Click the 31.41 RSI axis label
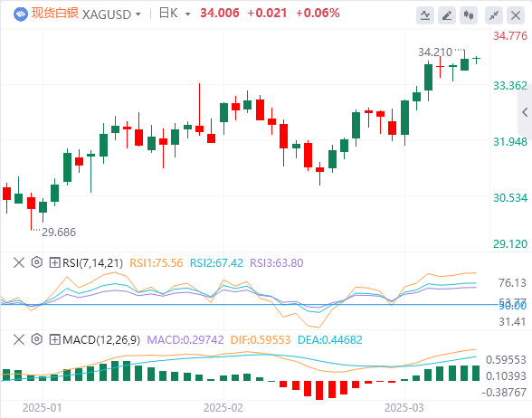Screen dimensions: 532x418 tap(512, 322)
